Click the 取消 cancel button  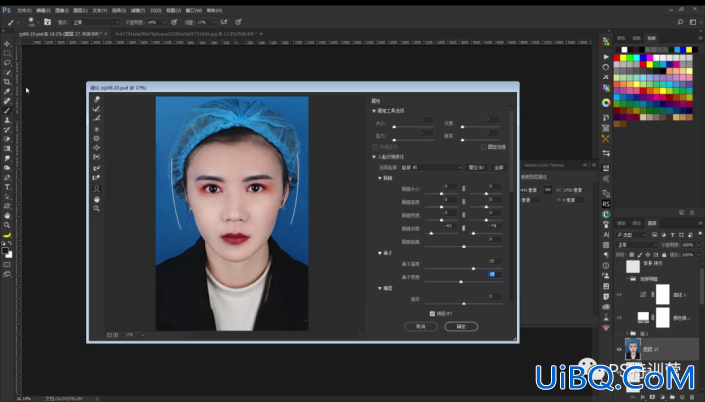421,326
